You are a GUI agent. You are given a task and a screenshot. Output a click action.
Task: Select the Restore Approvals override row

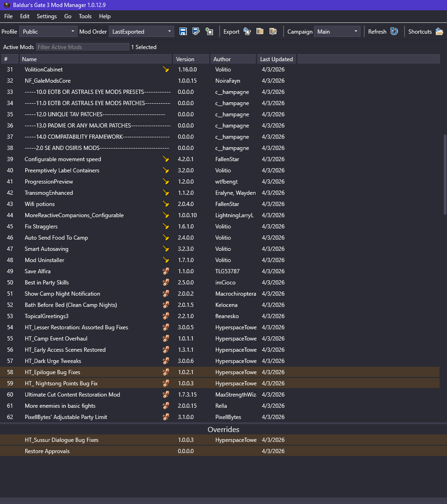pos(223,451)
